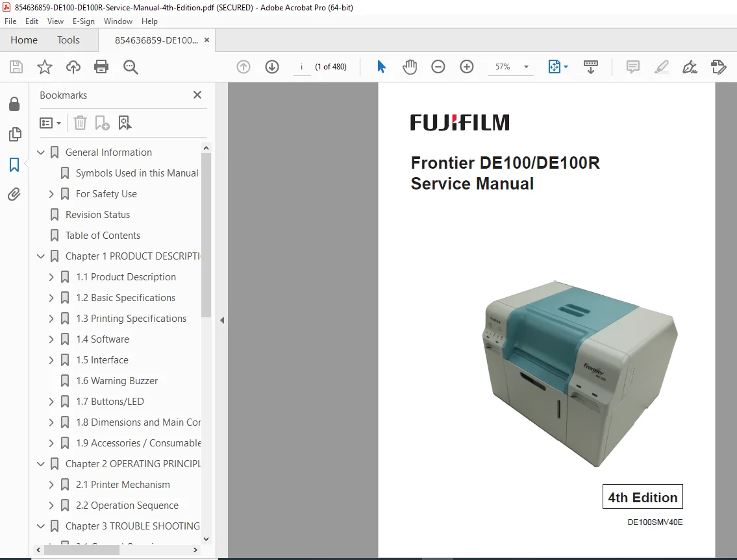Add a comment note
Image resolution: width=737 pixels, height=560 pixels.
[x=633, y=67]
